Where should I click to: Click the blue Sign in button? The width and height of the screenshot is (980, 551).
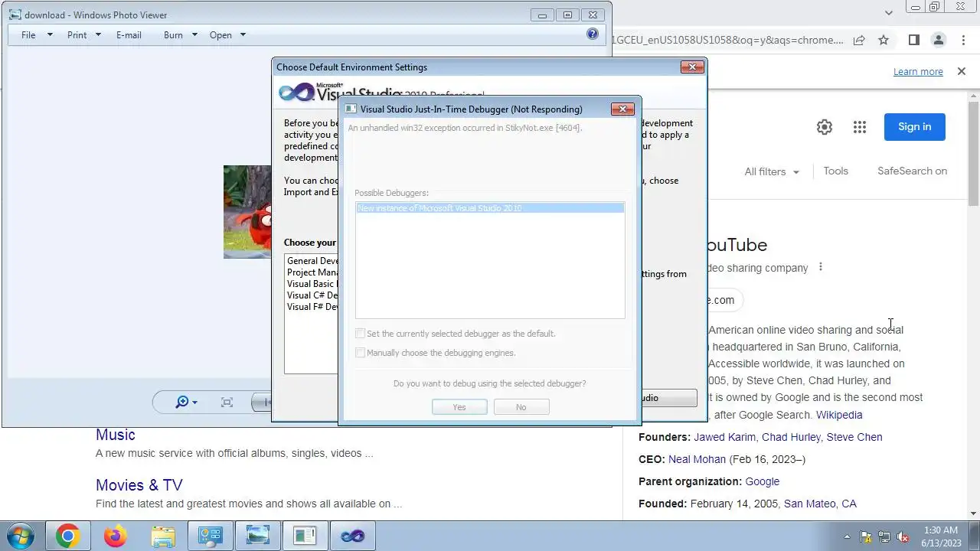(x=914, y=127)
